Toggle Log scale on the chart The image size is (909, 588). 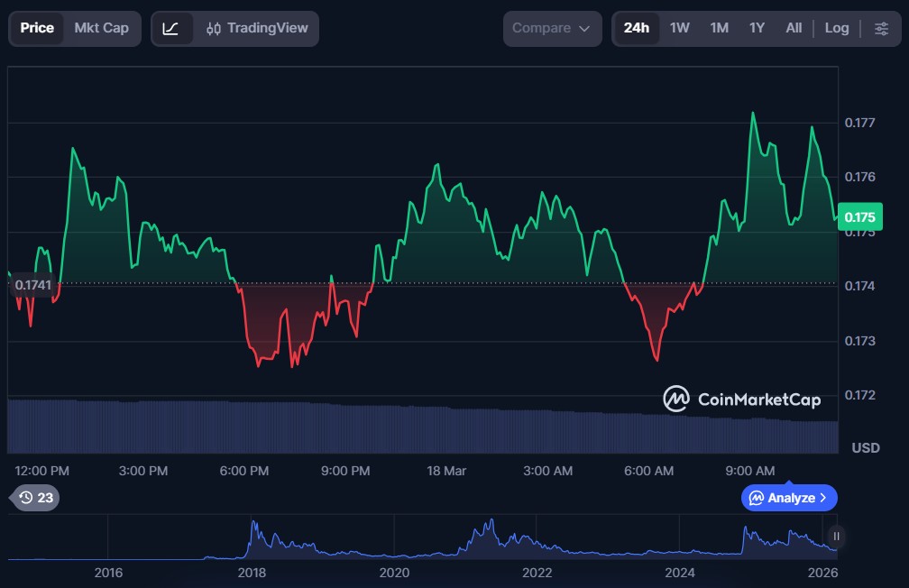pyautogui.click(x=836, y=28)
